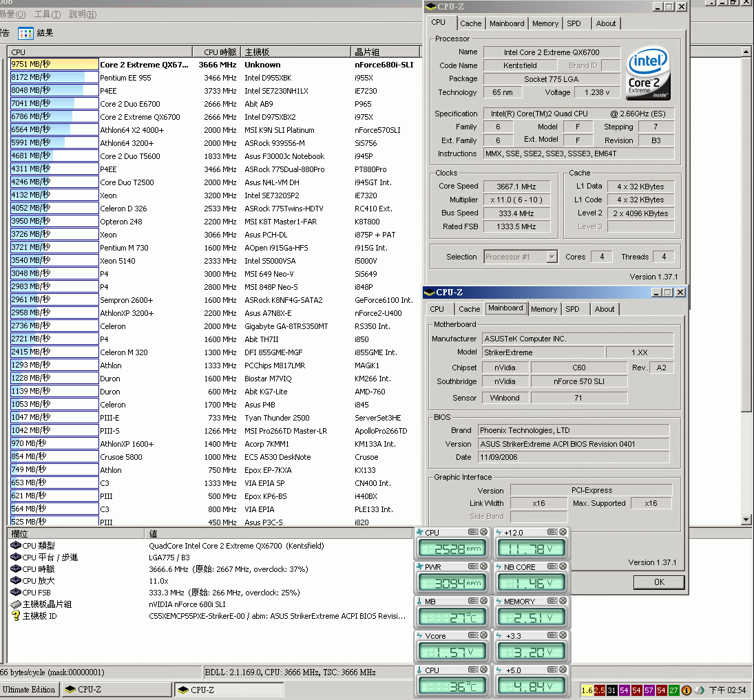Click the 8172 MB/秒 result bar
This screenshot has width=754, height=700.
[x=54, y=77]
